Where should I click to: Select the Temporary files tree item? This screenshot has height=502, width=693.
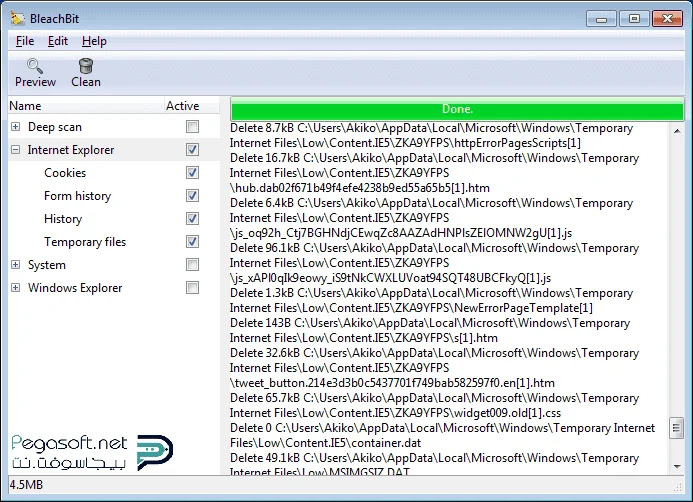point(85,242)
